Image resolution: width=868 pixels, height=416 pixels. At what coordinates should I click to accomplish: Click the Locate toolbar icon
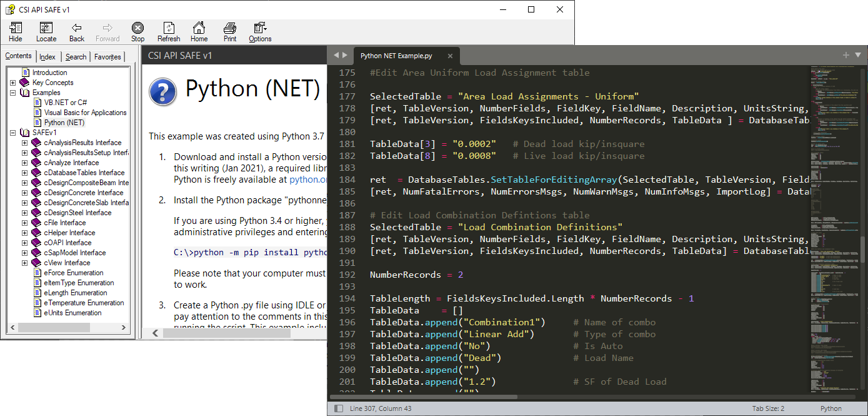click(x=46, y=32)
